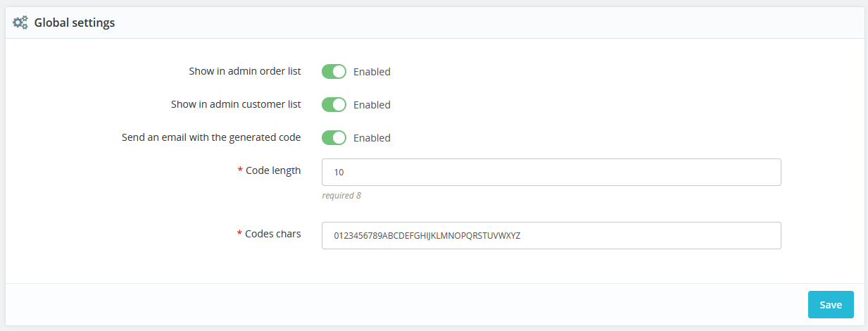This screenshot has height=331, width=868.
Task: Disable Show in admin order list toggle
Action: point(334,72)
